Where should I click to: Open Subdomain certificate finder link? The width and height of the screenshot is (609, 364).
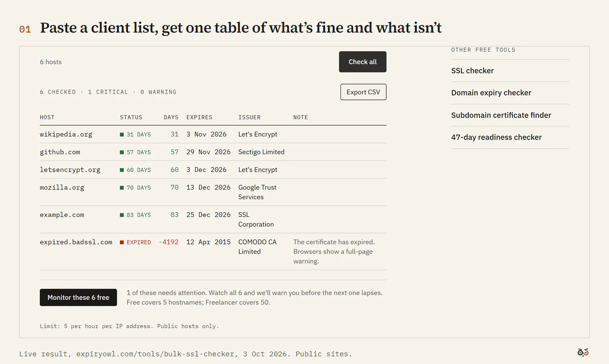(x=501, y=115)
